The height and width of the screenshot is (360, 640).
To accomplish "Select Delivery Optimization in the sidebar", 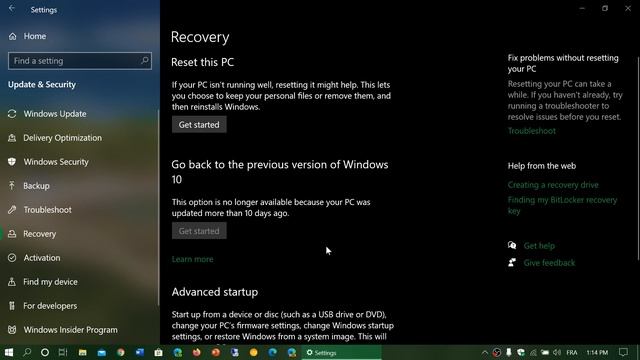I will [62, 138].
